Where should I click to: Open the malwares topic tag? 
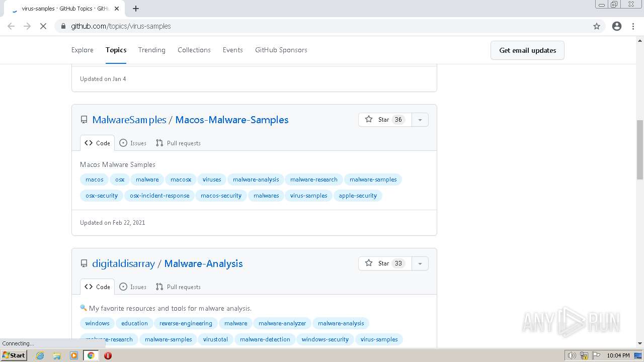[266, 196]
